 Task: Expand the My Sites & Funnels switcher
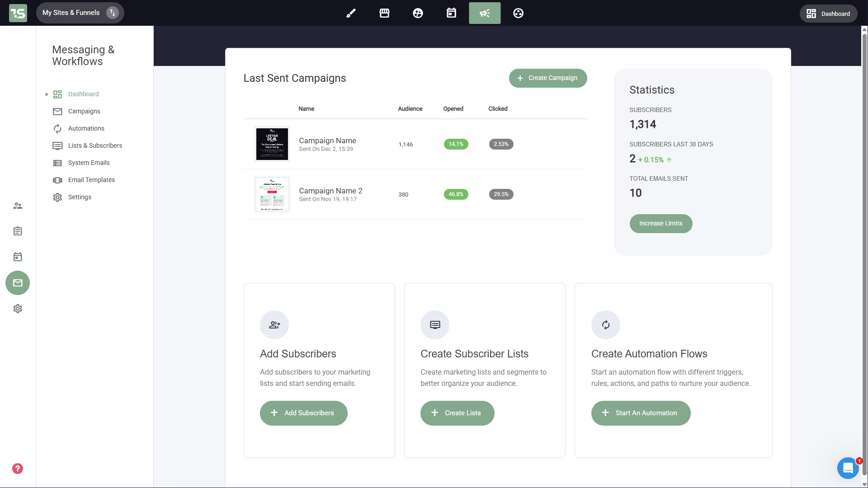pos(80,13)
